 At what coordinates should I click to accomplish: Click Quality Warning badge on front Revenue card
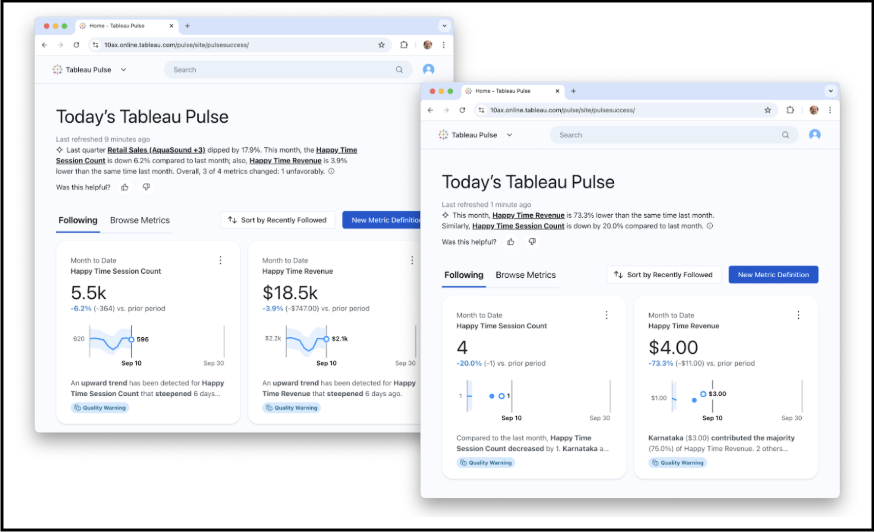[x=677, y=462]
